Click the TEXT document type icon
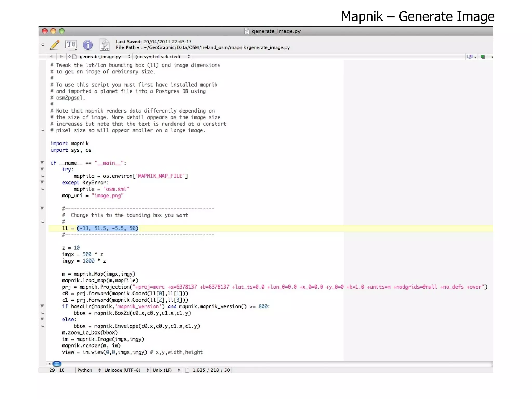The height and width of the screenshot is (399, 532). click(105, 45)
